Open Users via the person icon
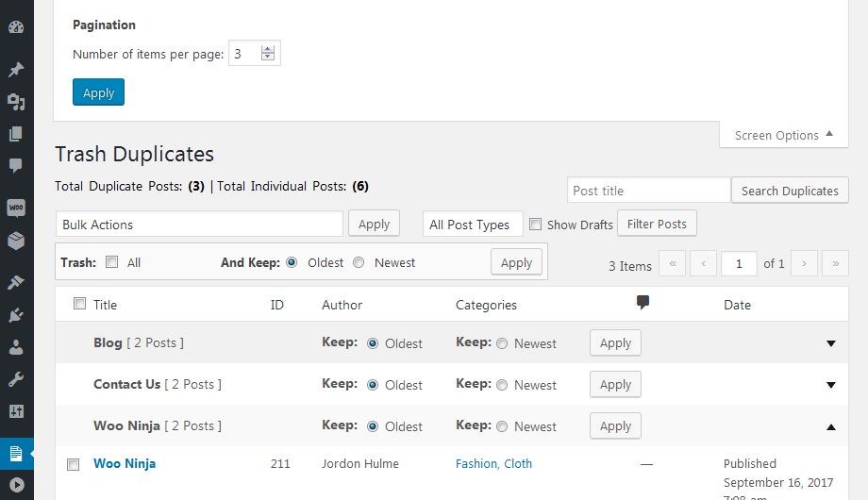The width and height of the screenshot is (868, 500). coord(16,347)
